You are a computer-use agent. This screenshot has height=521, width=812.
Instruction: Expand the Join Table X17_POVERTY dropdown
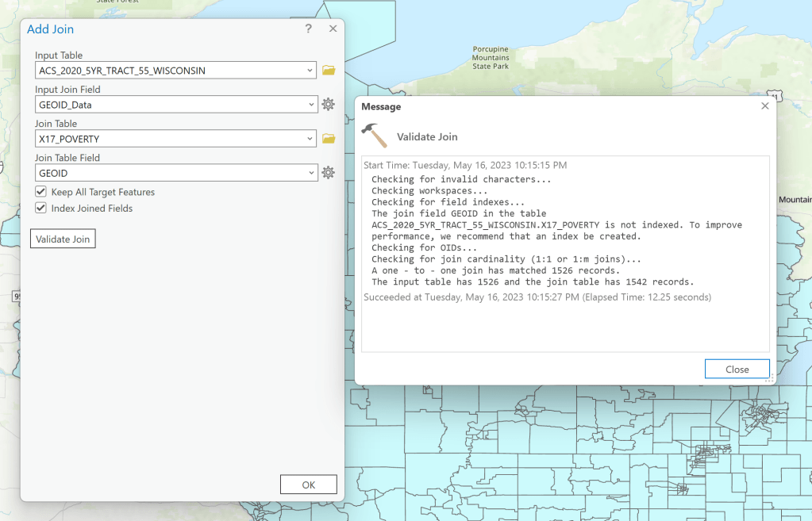(310, 139)
